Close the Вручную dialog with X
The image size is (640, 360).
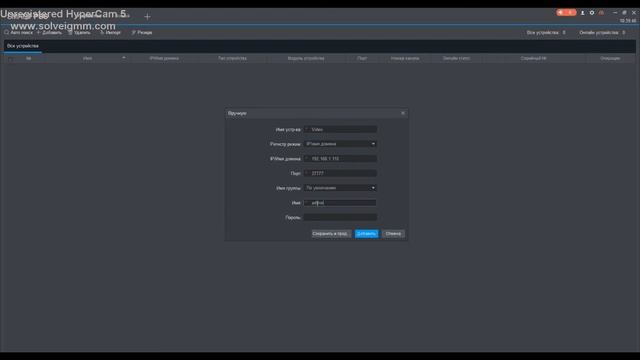coord(403,113)
